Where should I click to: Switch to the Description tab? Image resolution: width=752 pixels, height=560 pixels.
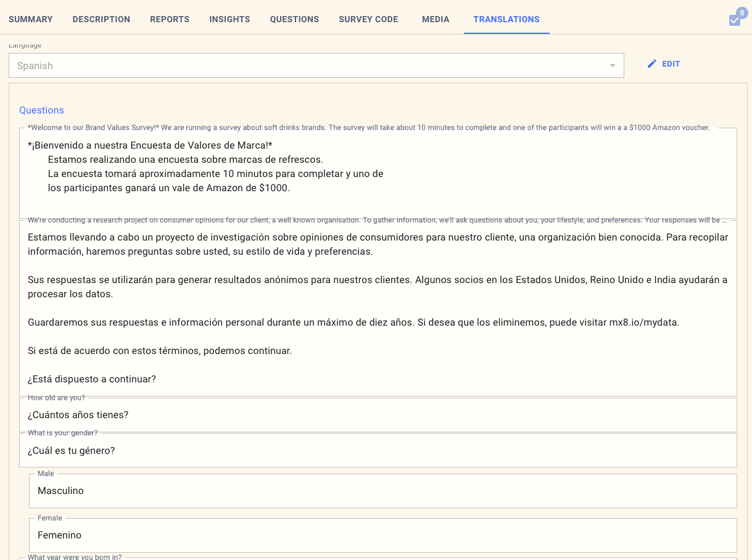pos(101,19)
